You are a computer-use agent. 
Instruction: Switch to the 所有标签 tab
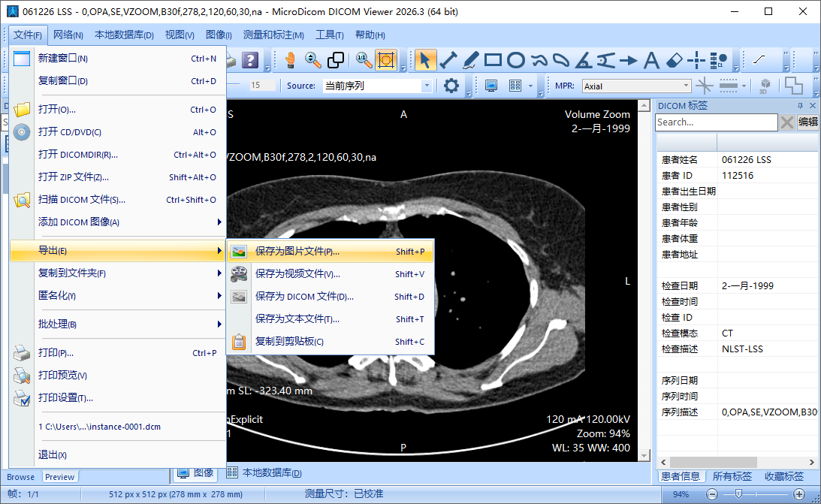732,476
